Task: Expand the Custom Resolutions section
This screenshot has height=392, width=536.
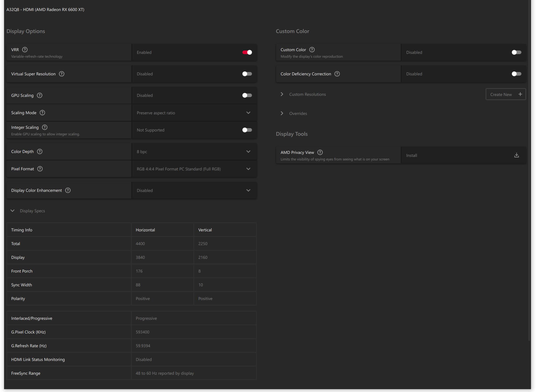Action: coord(282,94)
